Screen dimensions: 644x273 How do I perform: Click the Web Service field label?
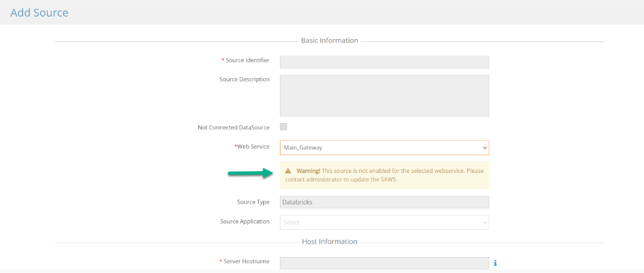252,146
